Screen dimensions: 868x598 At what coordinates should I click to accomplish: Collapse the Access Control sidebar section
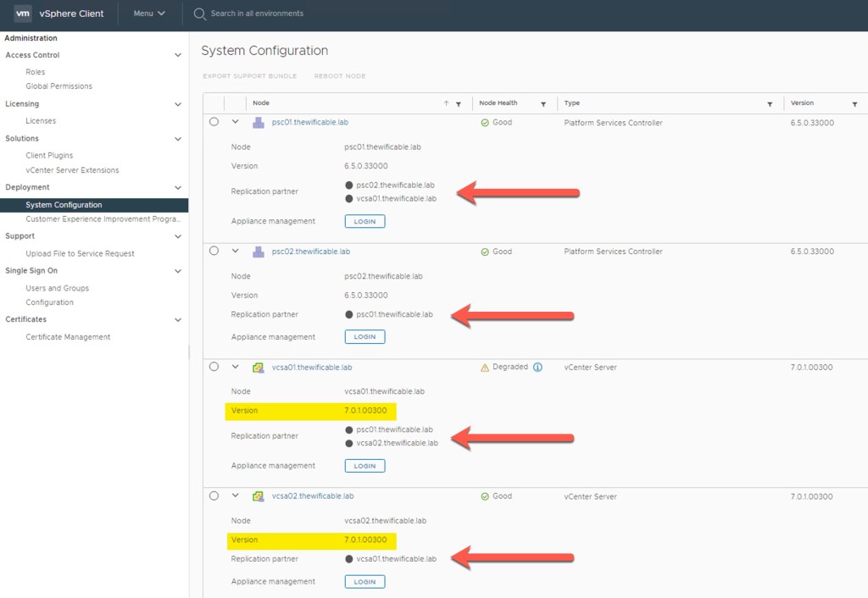point(177,55)
